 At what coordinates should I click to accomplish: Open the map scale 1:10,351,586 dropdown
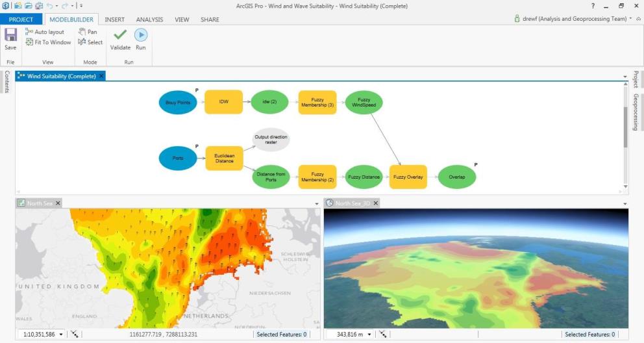pos(61,335)
